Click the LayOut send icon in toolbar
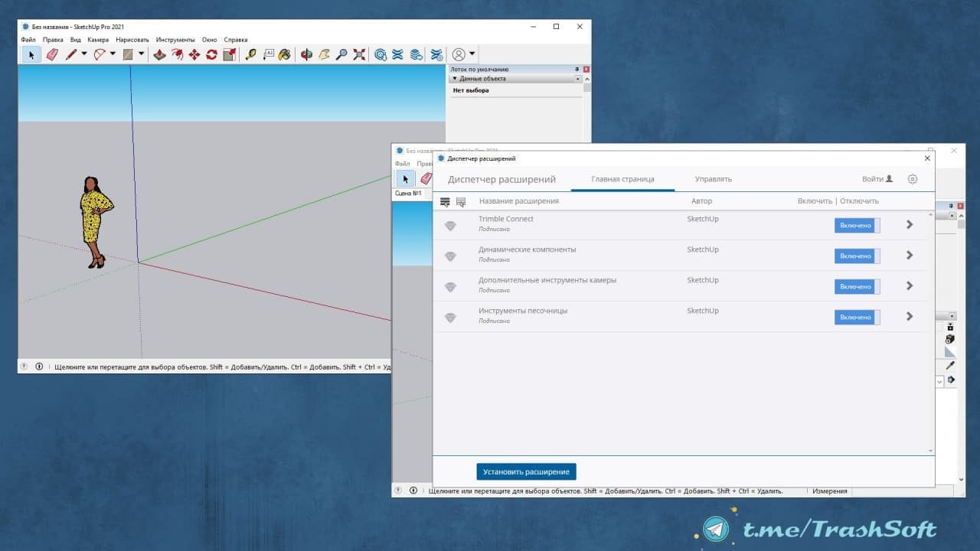Viewport: 980px width, 551px height. coord(416,54)
